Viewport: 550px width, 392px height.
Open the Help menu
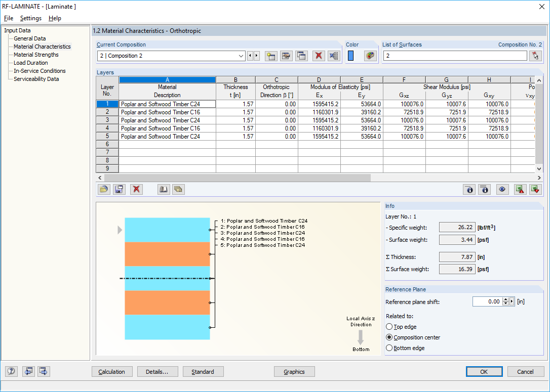55,18
